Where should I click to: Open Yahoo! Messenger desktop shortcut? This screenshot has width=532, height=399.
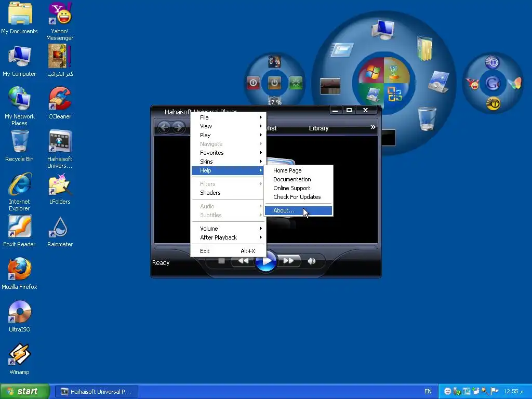(60, 21)
